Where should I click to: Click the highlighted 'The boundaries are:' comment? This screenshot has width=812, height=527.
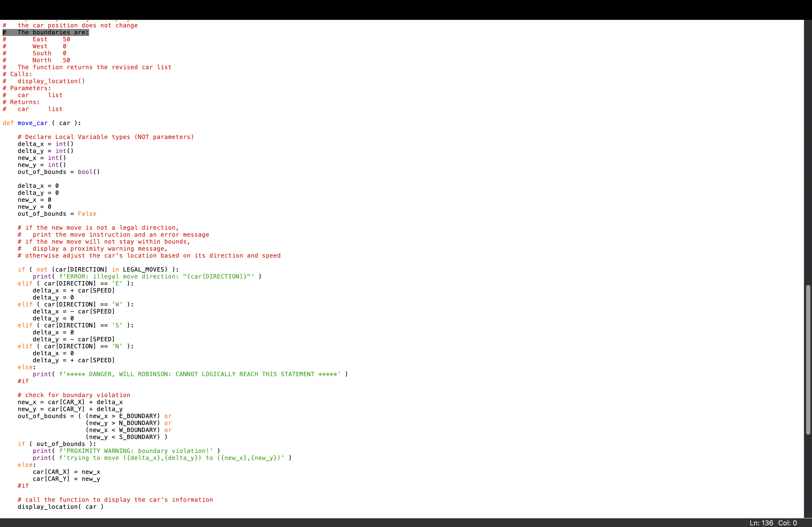[53, 32]
